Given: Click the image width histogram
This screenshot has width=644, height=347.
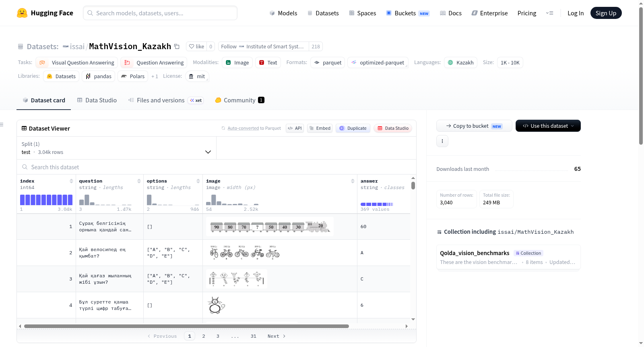Looking at the screenshot, I should [x=232, y=200].
